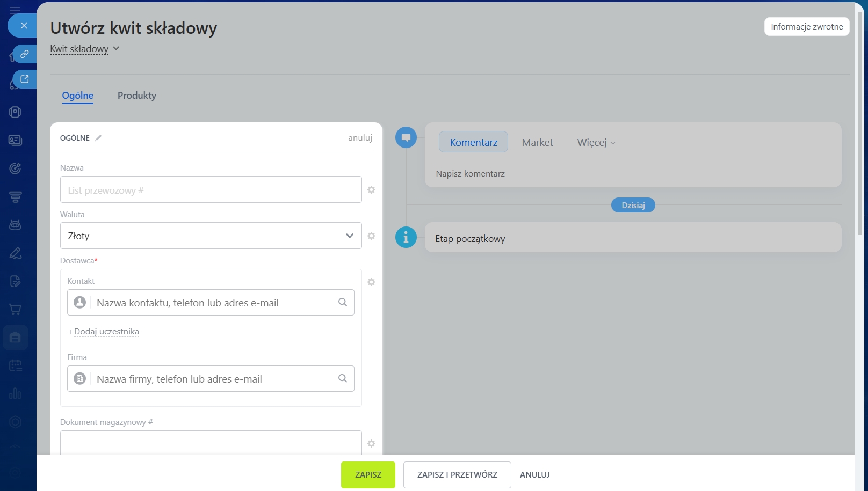
Task: Click the search magnifier in the Kontakt field
Action: 343,302
